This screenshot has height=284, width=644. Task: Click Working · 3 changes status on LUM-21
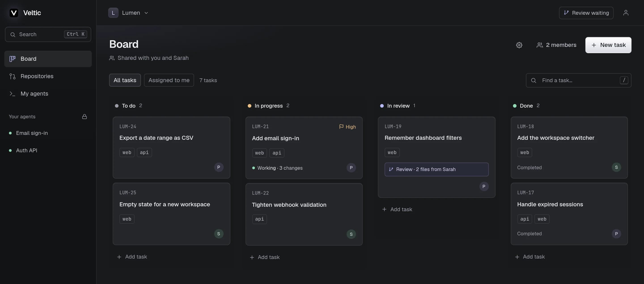tap(277, 168)
